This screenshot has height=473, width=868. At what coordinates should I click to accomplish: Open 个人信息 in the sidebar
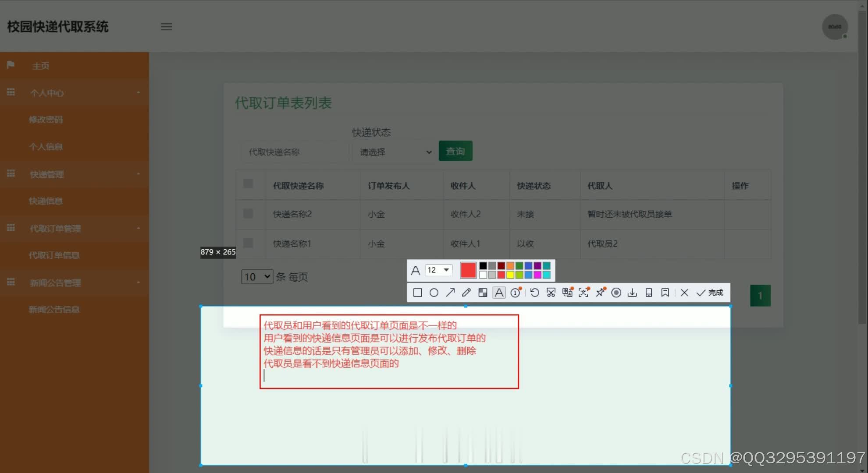click(x=46, y=147)
